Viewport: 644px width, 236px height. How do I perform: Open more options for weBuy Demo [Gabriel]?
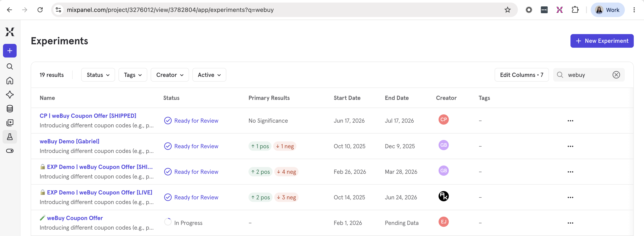click(570, 146)
